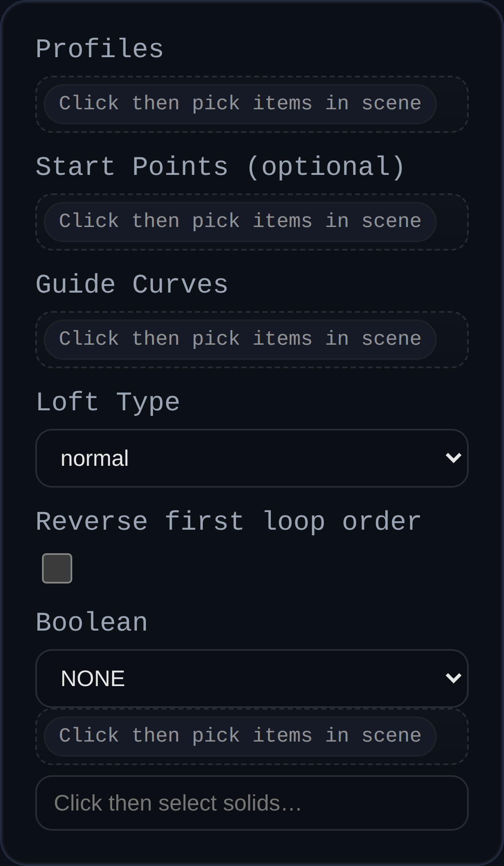
Task: Toggle the checkbox under Reverse first loop order
Action: point(57,568)
